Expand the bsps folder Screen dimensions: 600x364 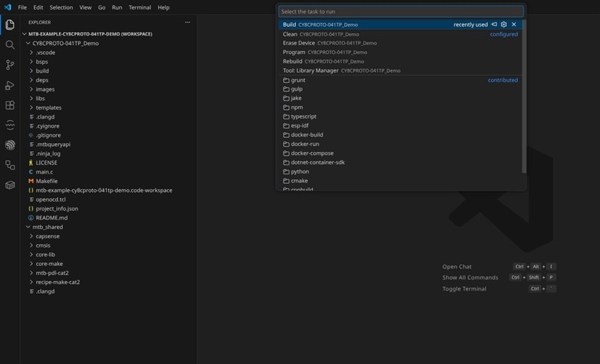pos(109,62)
